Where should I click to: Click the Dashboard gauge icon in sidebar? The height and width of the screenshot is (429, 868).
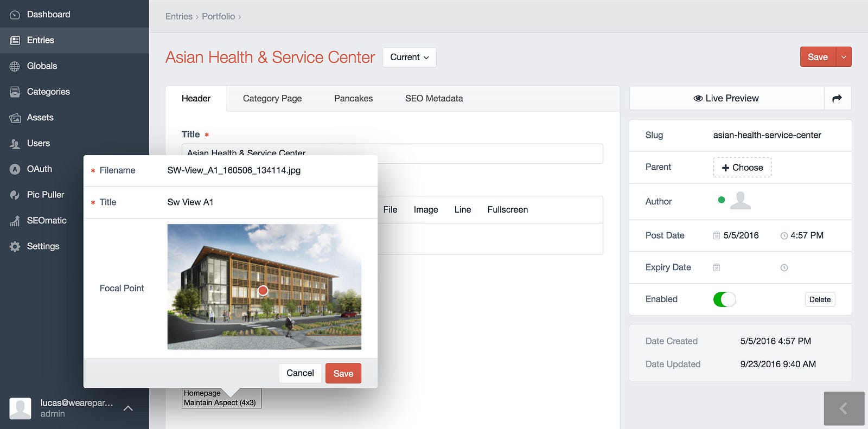[x=15, y=15]
